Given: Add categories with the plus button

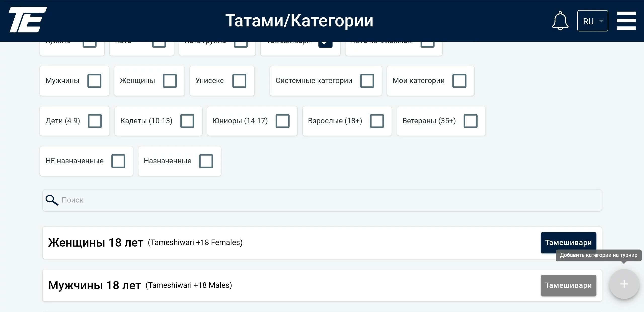Looking at the screenshot, I should coord(624,284).
